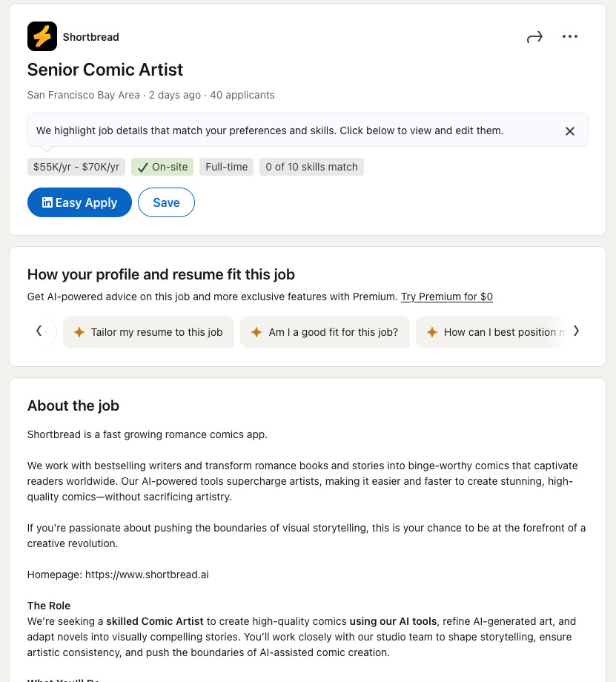The width and height of the screenshot is (616, 682).
Task: Show next Premium suggestions with right chevron
Action: (577, 331)
